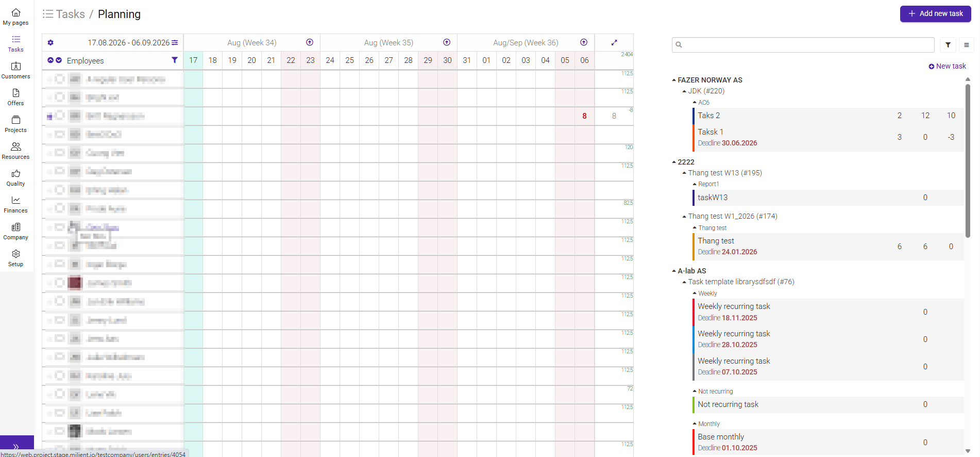Select Weekly recurring task due 18.11.2025

828,312
